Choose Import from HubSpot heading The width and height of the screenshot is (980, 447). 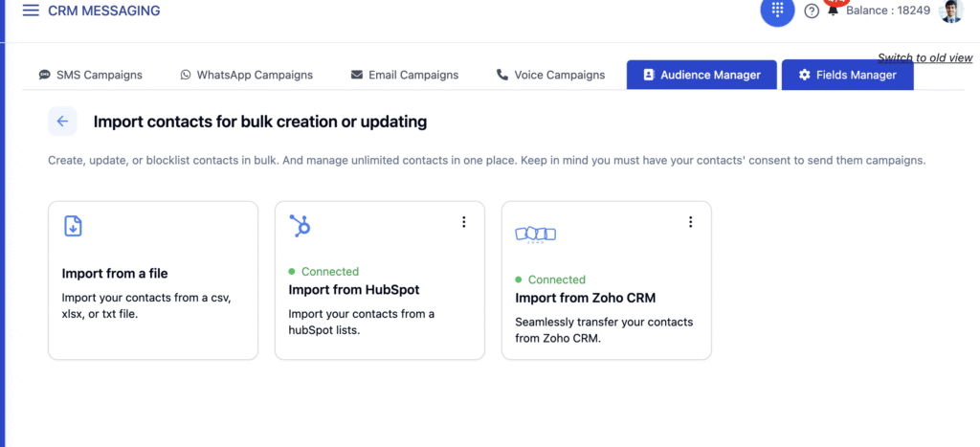[x=354, y=290]
